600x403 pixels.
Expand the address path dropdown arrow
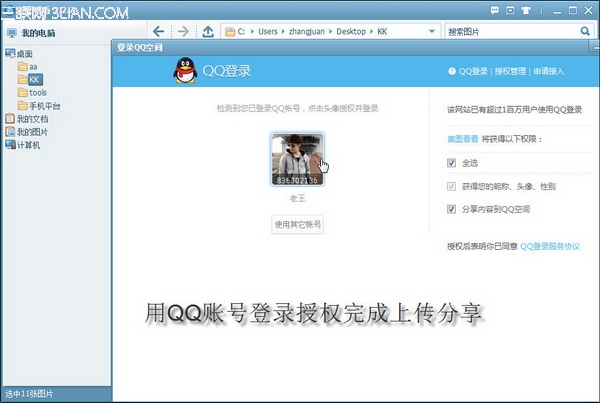click(x=432, y=31)
